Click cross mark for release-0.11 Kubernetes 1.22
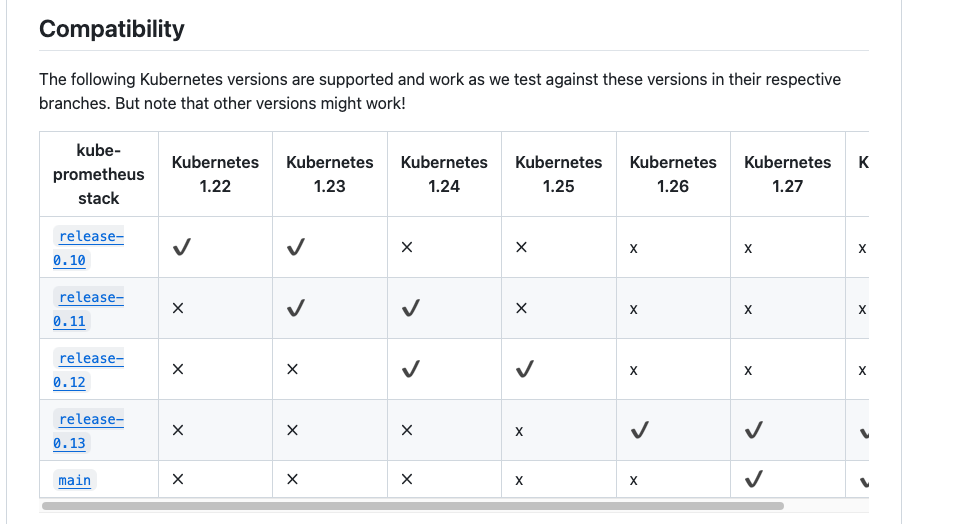Viewport: 964px width, 524px height. (x=178, y=308)
